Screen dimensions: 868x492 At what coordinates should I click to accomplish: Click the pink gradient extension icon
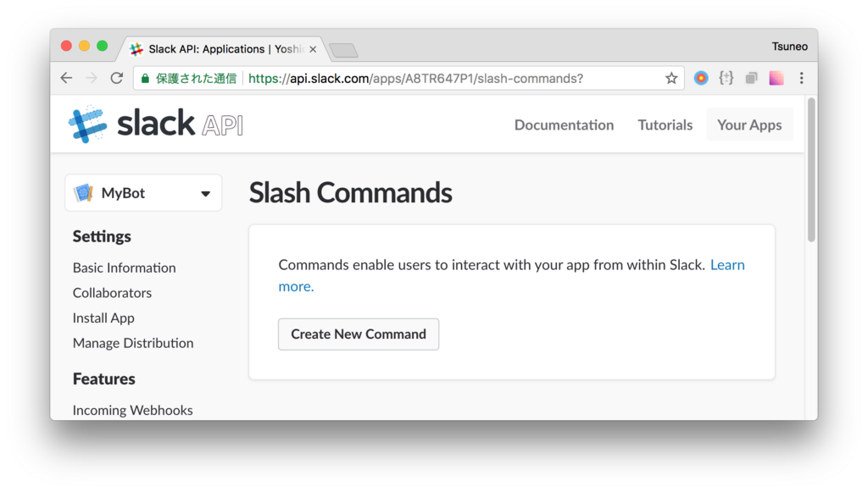[x=776, y=78]
